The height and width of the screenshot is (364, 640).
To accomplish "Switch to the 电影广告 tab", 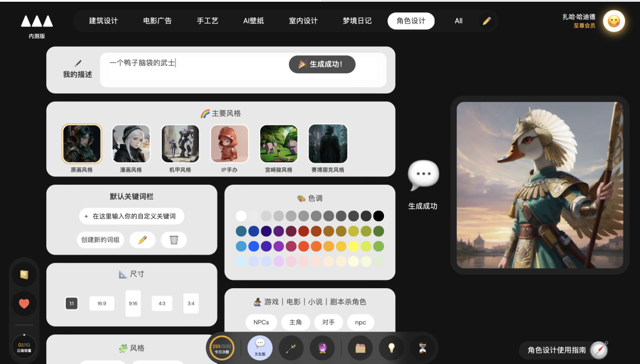I will coord(157,21).
